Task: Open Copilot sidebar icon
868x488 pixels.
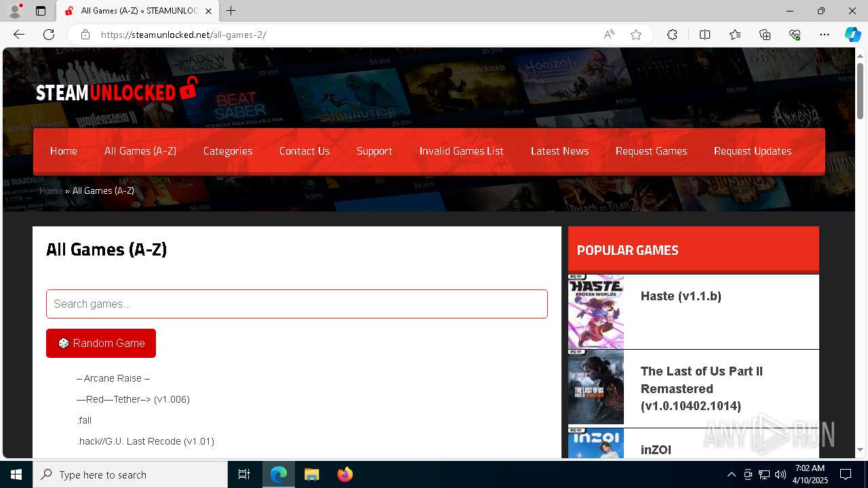Action: [x=852, y=35]
